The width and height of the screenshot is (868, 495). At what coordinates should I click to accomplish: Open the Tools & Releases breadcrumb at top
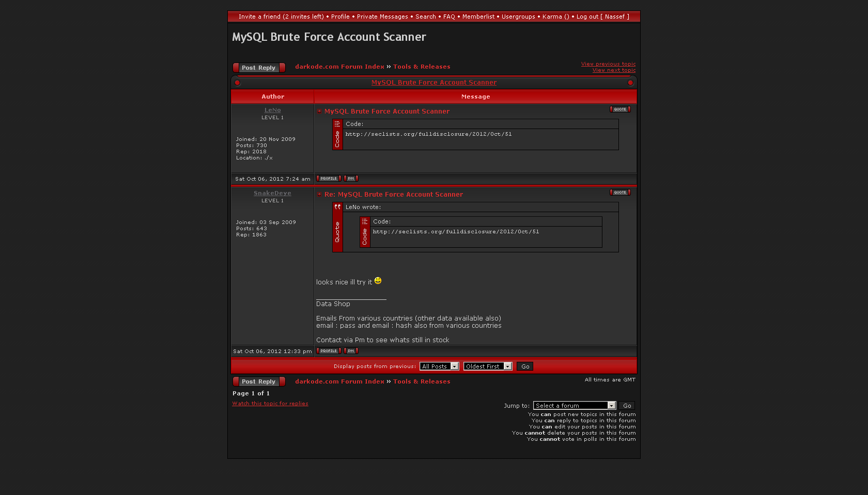click(x=422, y=67)
